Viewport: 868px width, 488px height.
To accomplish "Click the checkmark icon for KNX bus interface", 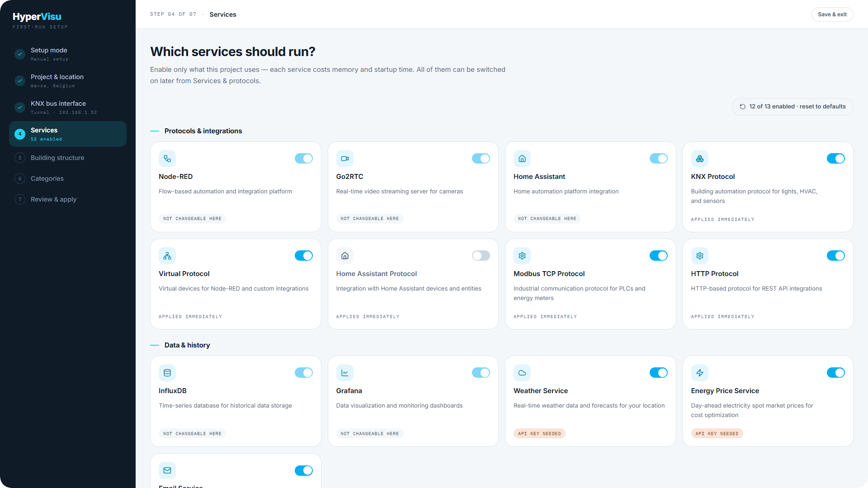I will [x=20, y=108].
